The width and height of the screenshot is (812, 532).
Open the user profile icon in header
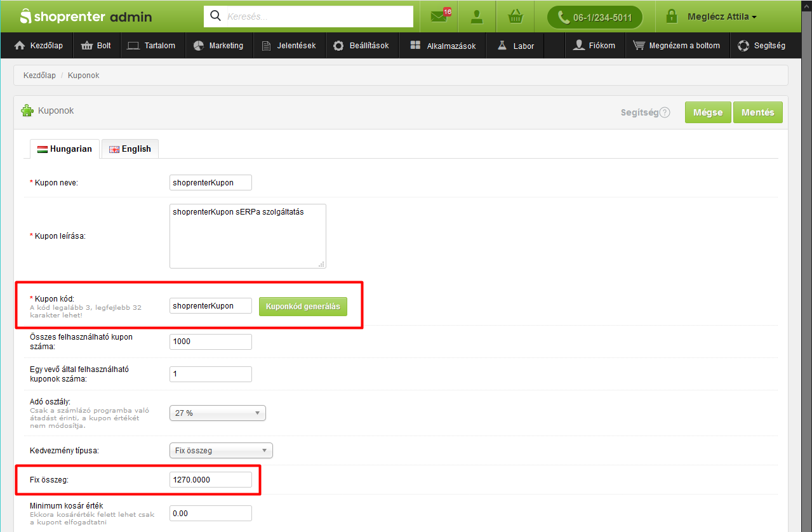[x=477, y=17]
